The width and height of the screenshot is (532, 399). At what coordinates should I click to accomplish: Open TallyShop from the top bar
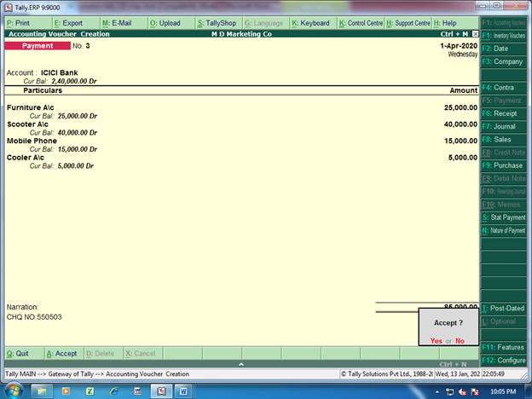click(219, 23)
